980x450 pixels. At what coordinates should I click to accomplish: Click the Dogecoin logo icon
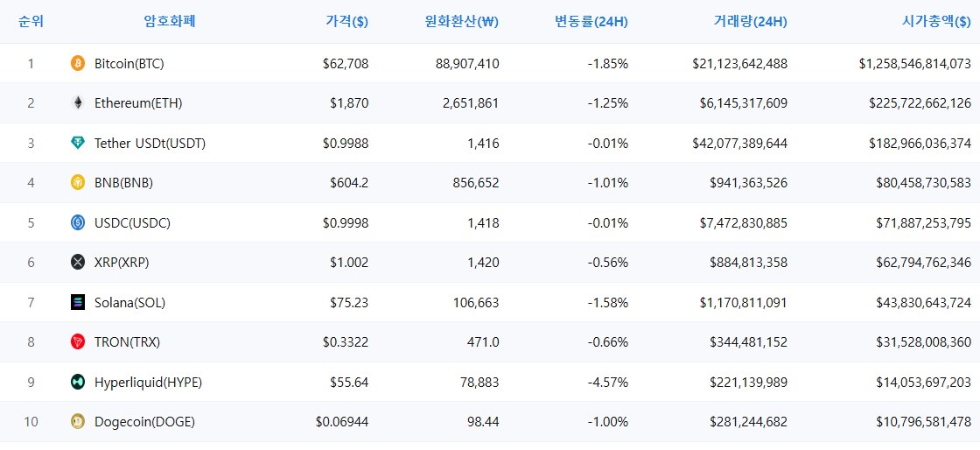click(78, 422)
